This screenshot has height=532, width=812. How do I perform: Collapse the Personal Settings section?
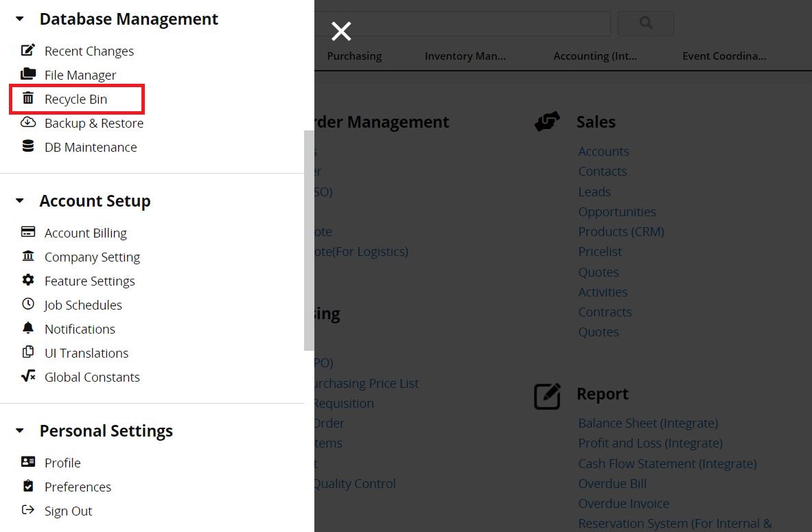(20, 431)
